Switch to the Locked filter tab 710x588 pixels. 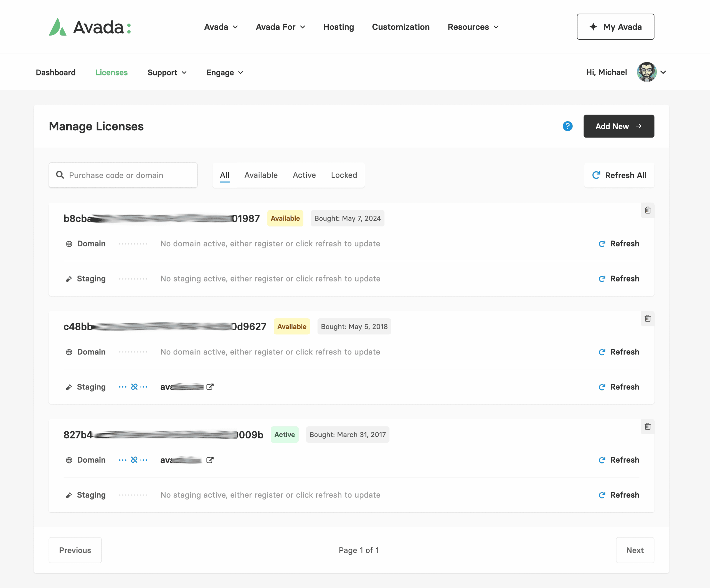344,175
